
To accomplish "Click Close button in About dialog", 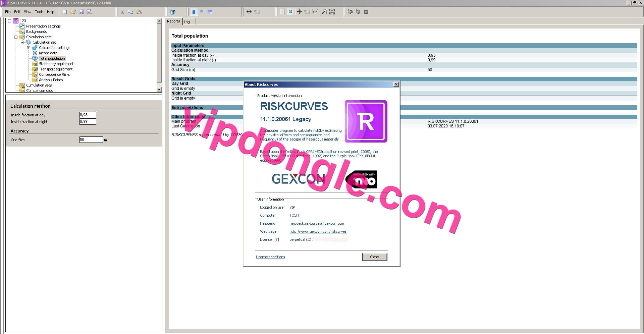I will tap(375, 257).
